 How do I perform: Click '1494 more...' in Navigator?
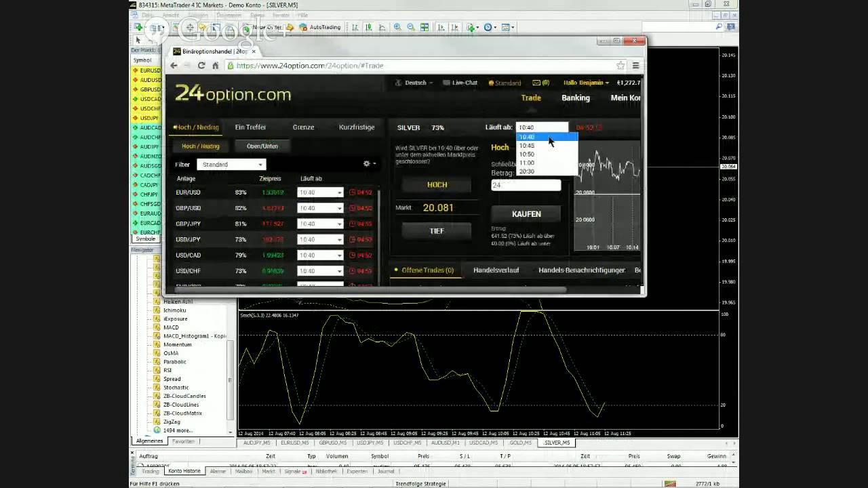[x=178, y=430]
